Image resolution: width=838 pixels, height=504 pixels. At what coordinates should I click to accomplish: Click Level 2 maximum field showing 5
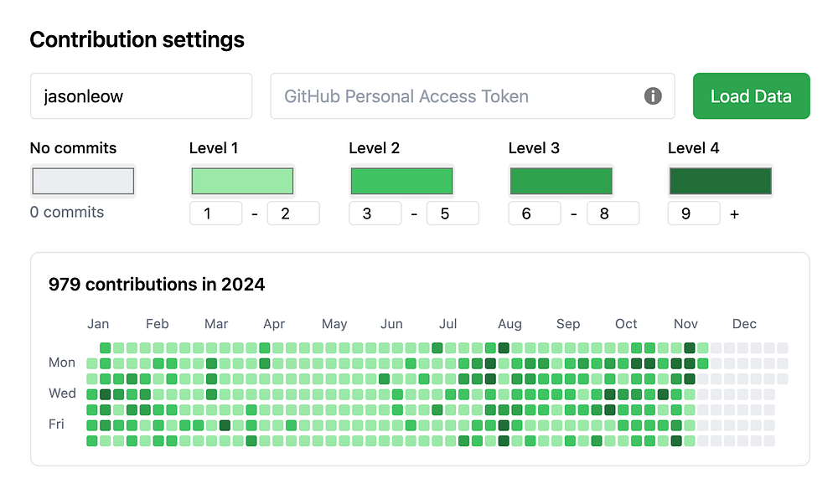[453, 213]
